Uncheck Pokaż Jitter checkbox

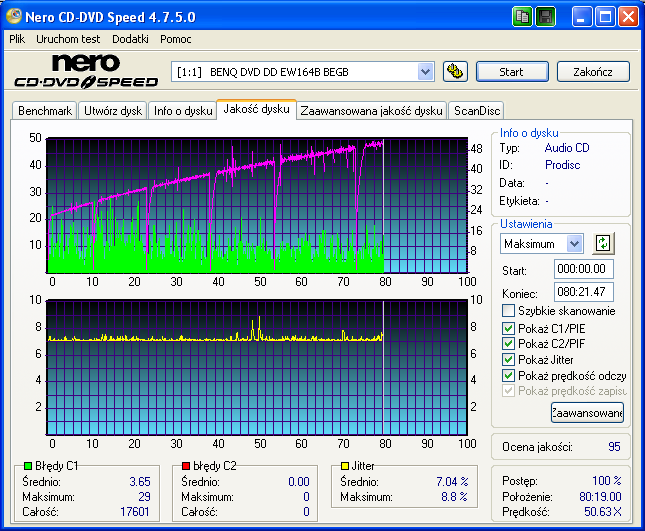[x=508, y=359]
